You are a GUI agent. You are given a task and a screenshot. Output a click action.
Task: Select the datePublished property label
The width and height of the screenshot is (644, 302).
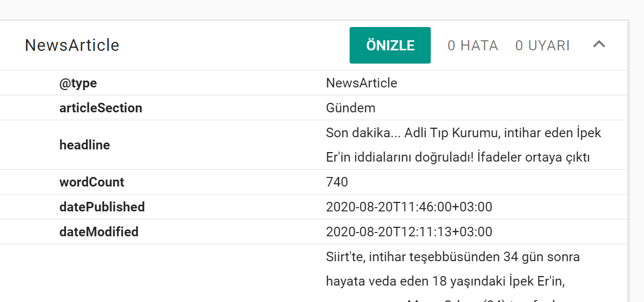coord(102,207)
